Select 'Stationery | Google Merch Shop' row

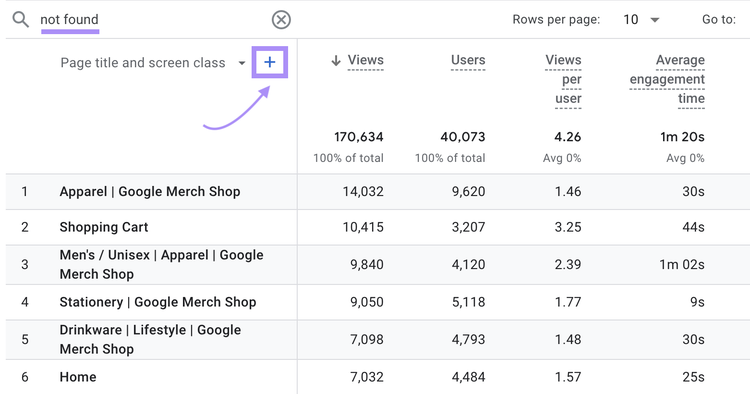click(x=158, y=302)
